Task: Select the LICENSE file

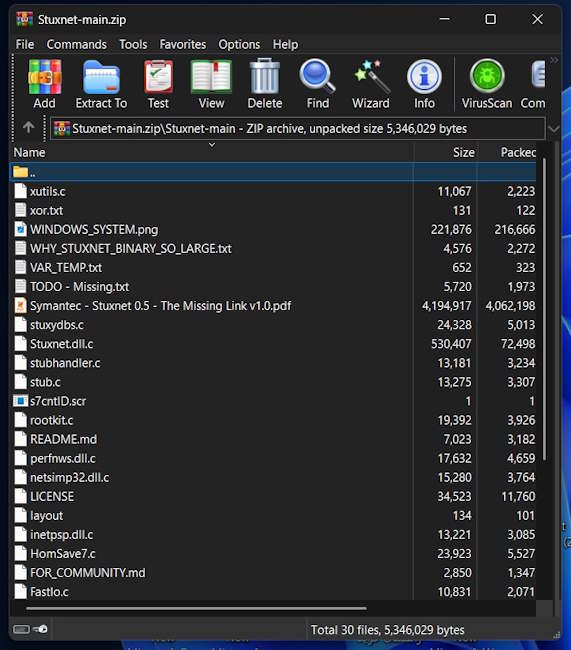Action: 52,496
